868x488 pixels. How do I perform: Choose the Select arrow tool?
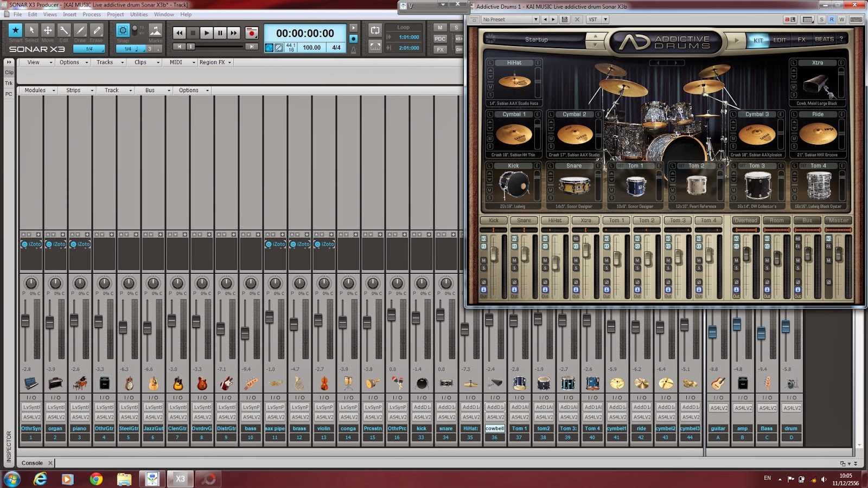(x=31, y=30)
